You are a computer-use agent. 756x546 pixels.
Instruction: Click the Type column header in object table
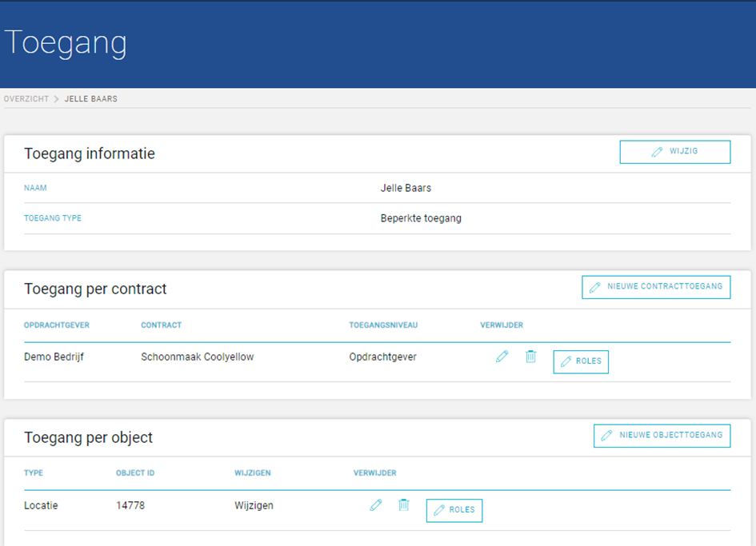[x=34, y=473]
